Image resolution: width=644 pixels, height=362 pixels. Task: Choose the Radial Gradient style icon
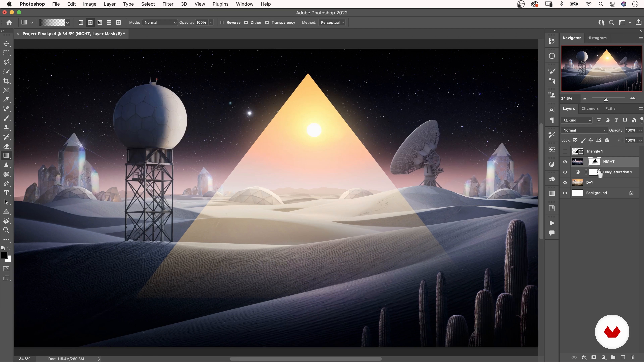(x=90, y=22)
